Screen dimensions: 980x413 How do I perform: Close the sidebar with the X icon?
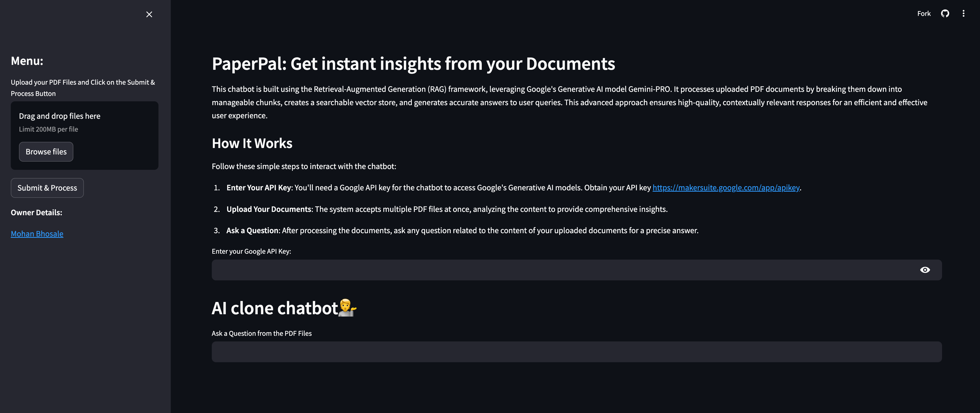tap(149, 14)
